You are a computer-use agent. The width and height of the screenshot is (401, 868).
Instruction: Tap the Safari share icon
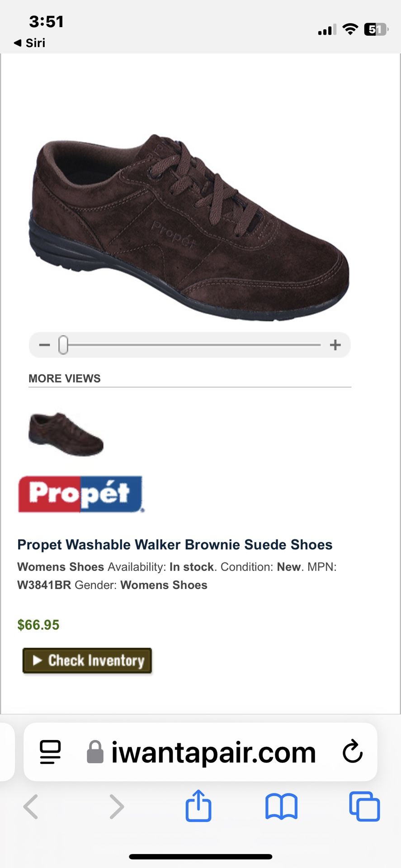click(x=198, y=806)
